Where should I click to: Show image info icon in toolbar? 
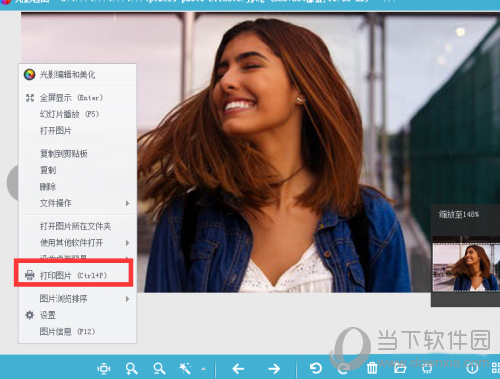coord(472,369)
